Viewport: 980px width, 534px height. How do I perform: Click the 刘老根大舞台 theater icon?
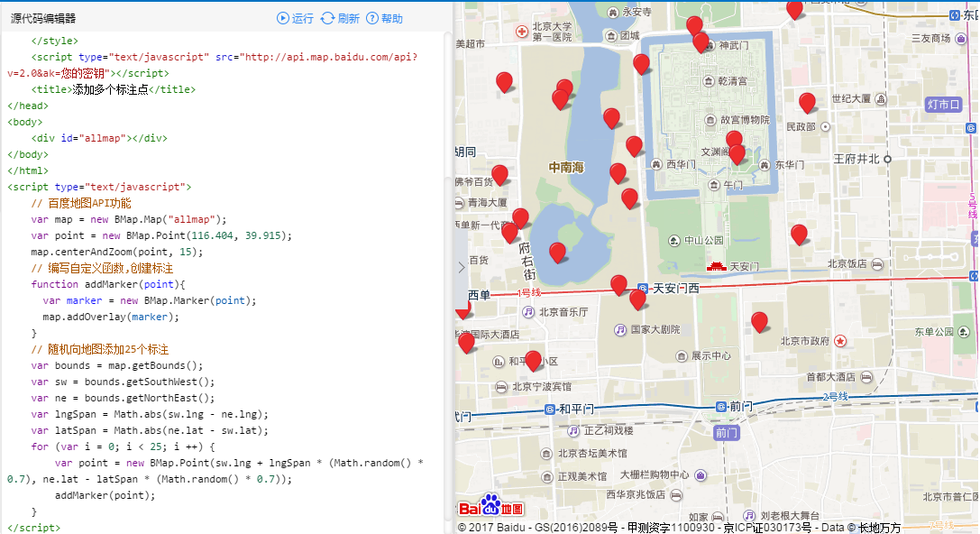tap(749, 516)
